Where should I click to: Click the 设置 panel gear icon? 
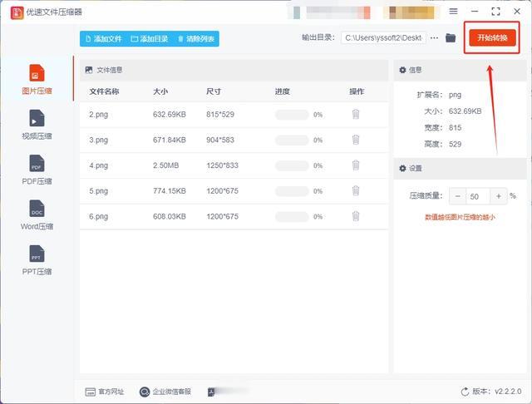tap(402, 168)
